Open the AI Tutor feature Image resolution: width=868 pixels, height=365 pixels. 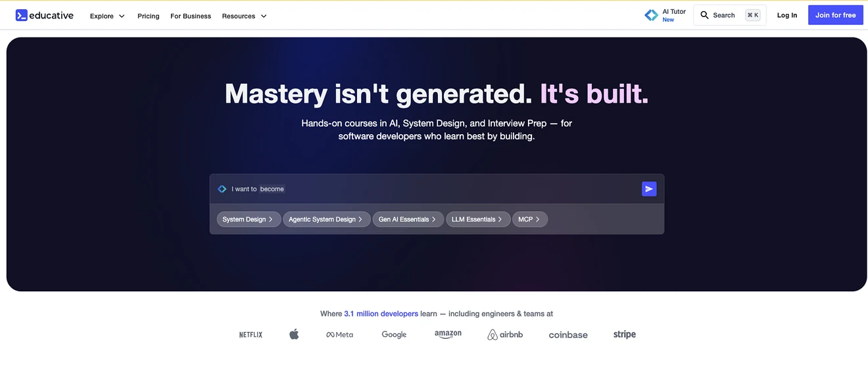[665, 15]
